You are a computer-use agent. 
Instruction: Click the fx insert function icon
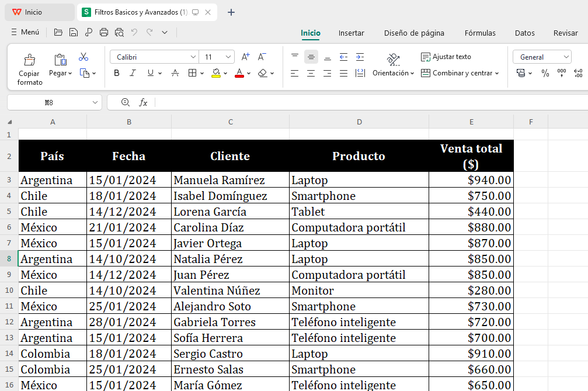tap(143, 102)
